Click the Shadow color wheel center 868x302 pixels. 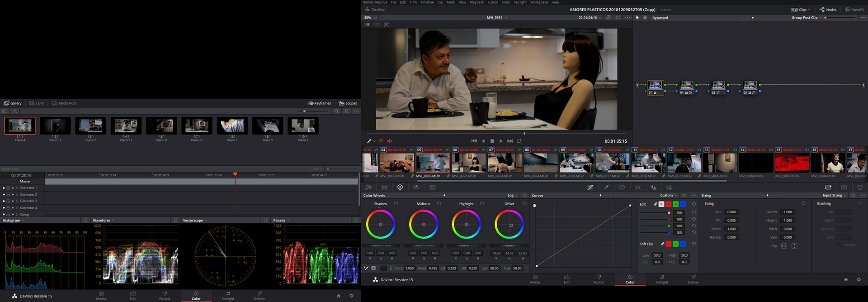tap(381, 225)
